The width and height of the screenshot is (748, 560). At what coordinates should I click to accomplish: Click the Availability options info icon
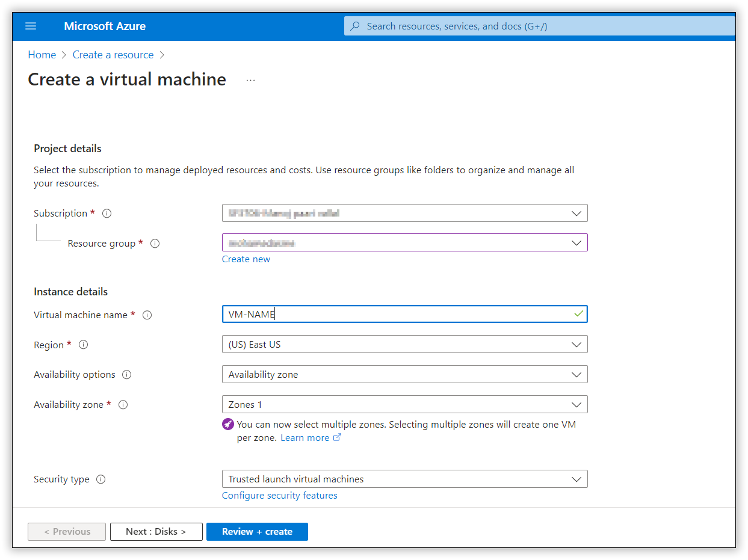pyautogui.click(x=126, y=375)
